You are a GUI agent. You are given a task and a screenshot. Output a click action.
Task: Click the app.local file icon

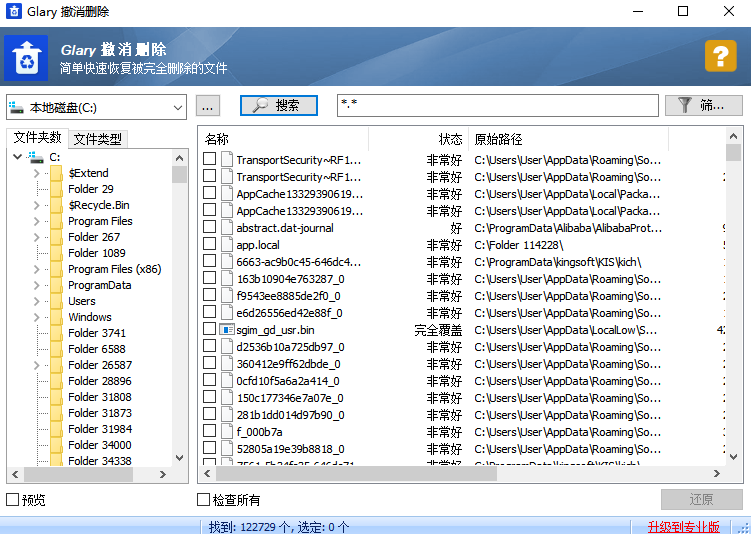click(227, 245)
